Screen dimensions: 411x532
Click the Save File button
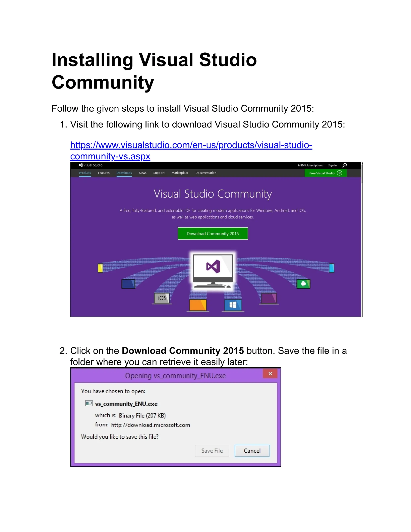(x=212, y=451)
